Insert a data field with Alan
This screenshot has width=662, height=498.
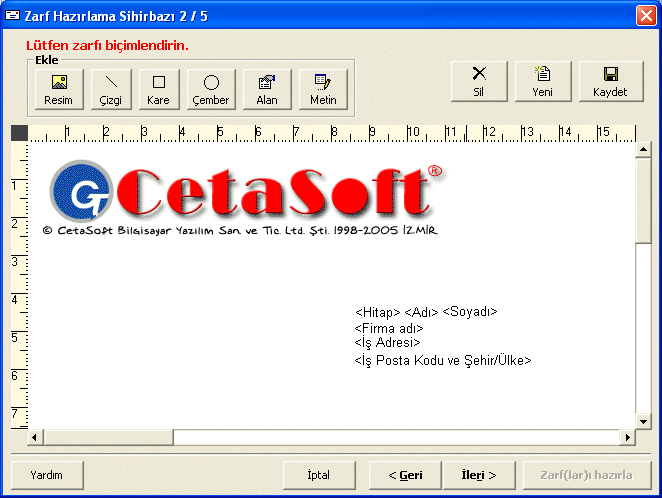coord(267,89)
